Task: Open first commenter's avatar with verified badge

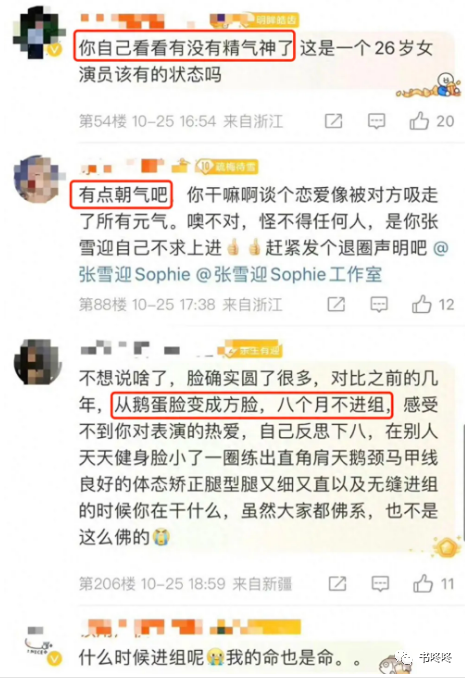Action: tap(38, 33)
